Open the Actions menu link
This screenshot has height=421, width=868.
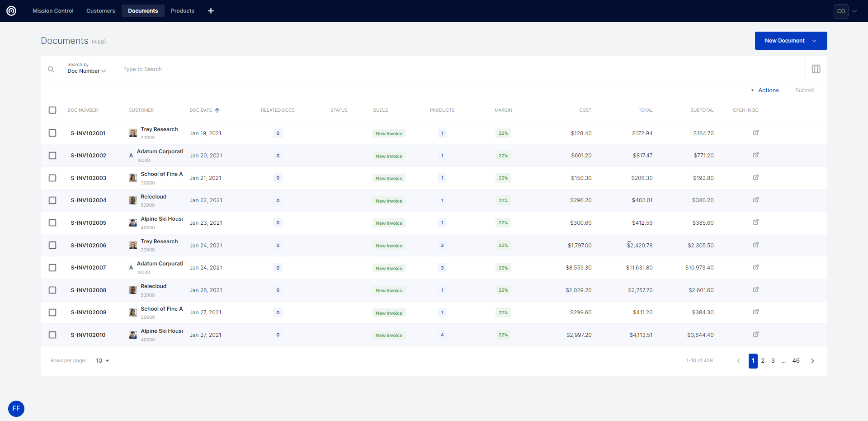point(768,90)
